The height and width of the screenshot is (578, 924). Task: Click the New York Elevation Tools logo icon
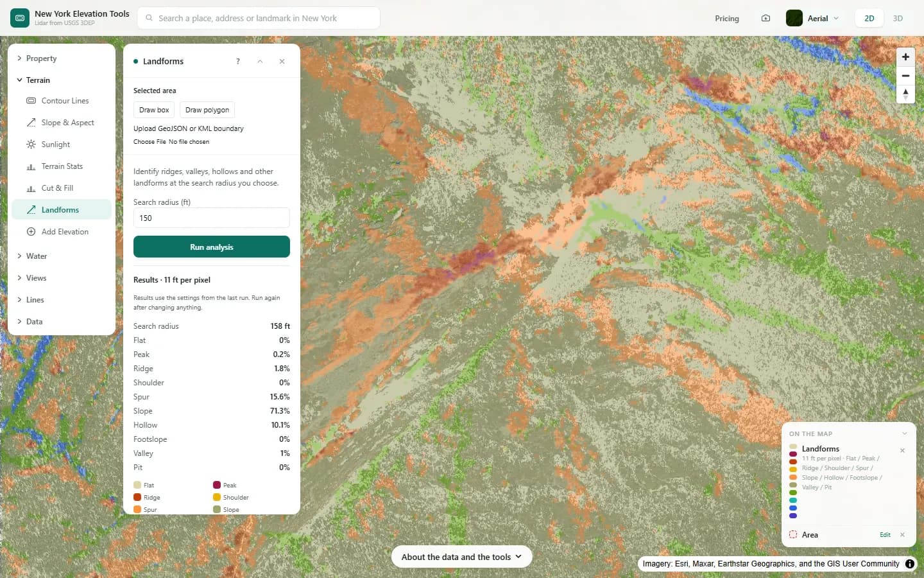(20, 18)
